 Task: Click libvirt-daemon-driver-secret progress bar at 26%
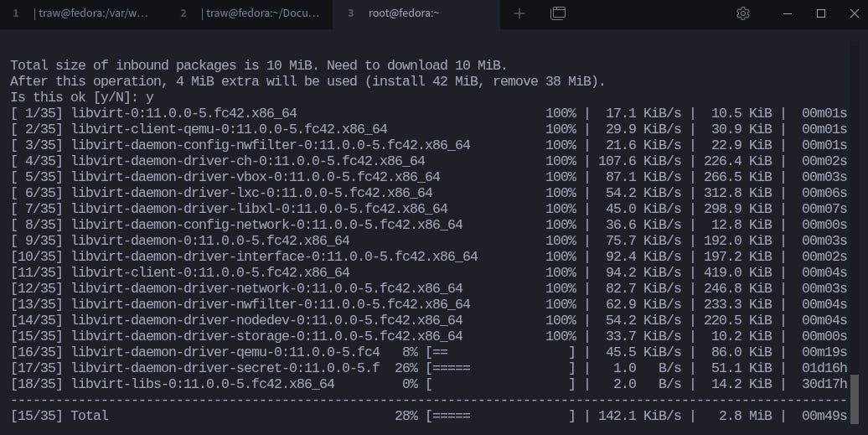point(500,368)
